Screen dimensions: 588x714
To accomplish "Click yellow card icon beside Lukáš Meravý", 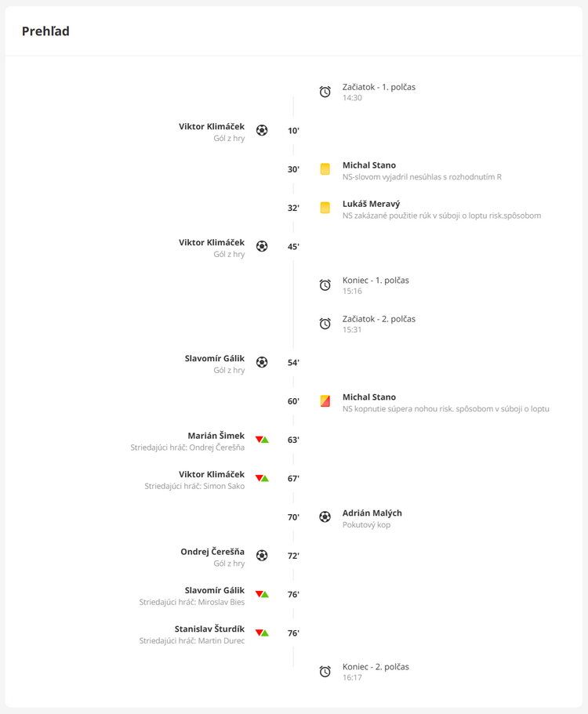I will pos(325,208).
